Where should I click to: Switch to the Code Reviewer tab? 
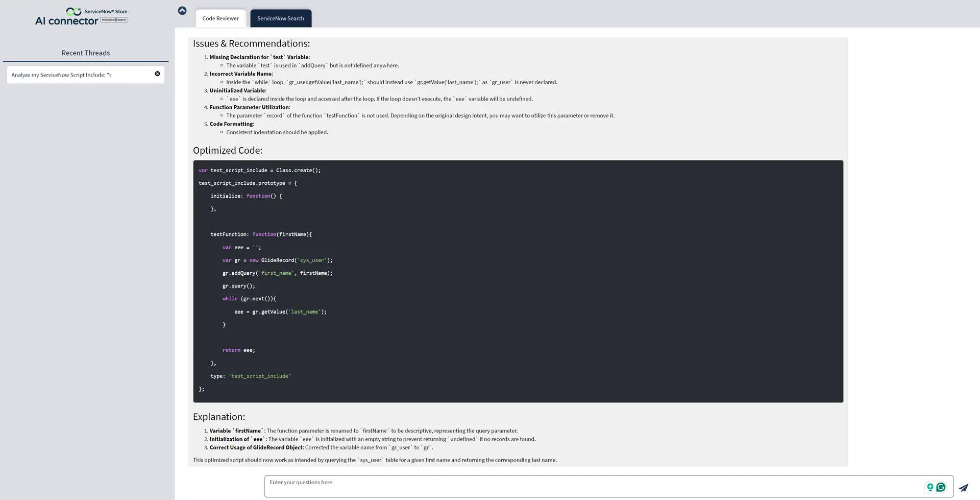[220, 18]
